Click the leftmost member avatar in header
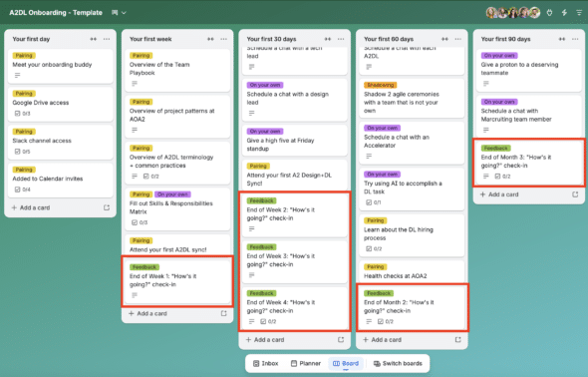Image resolution: width=588 pixels, height=377 pixels. (491, 13)
